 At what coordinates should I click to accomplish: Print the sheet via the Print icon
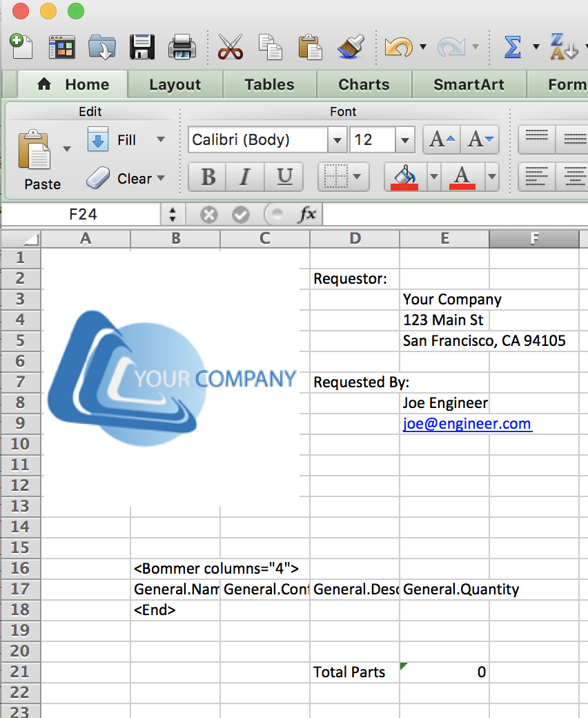click(x=182, y=47)
